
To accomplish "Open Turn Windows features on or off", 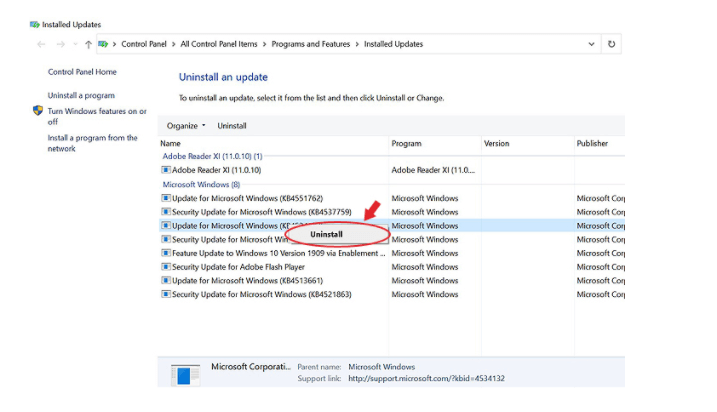I will pos(97,116).
